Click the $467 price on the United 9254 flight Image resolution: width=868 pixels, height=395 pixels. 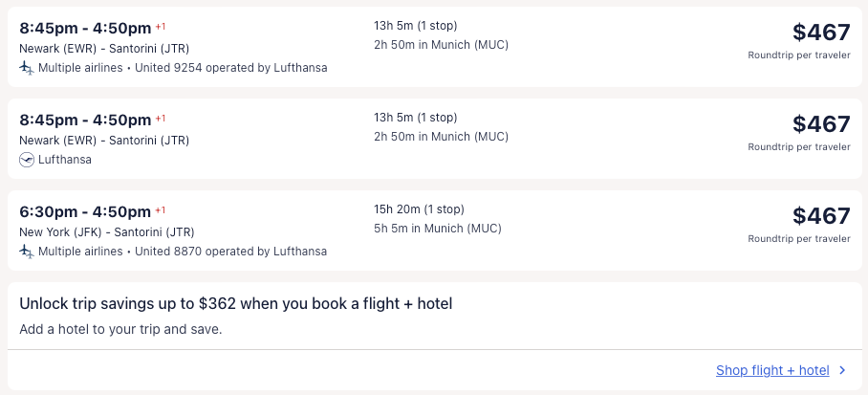pyautogui.click(x=820, y=33)
